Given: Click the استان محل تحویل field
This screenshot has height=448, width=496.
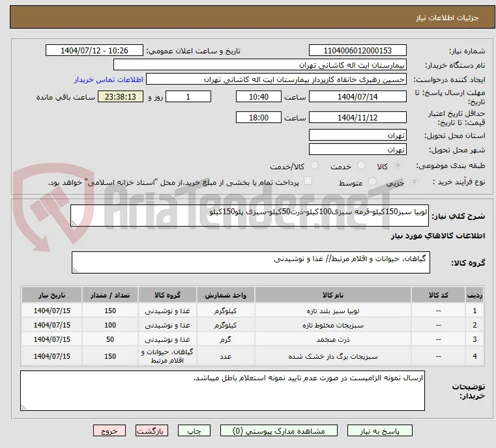Looking at the screenshot, I should pyautogui.click(x=357, y=135).
